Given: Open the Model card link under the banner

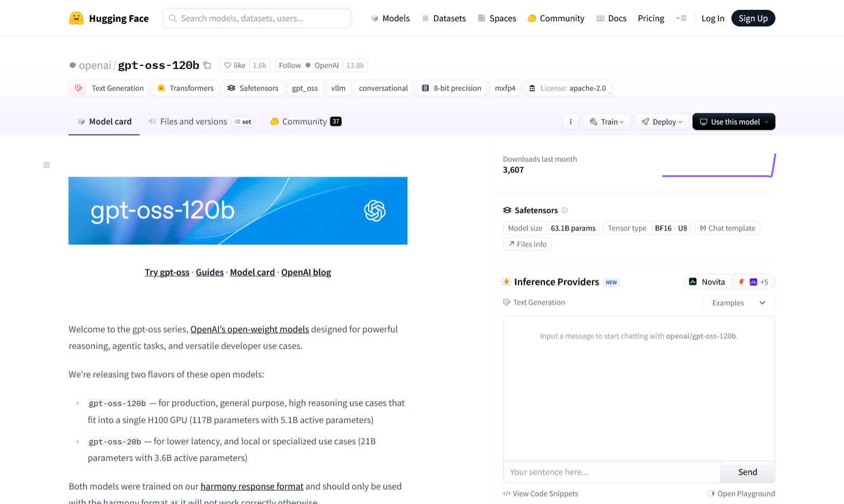Looking at the screenshot, I should pyautogui.click(x=252, y=273).
